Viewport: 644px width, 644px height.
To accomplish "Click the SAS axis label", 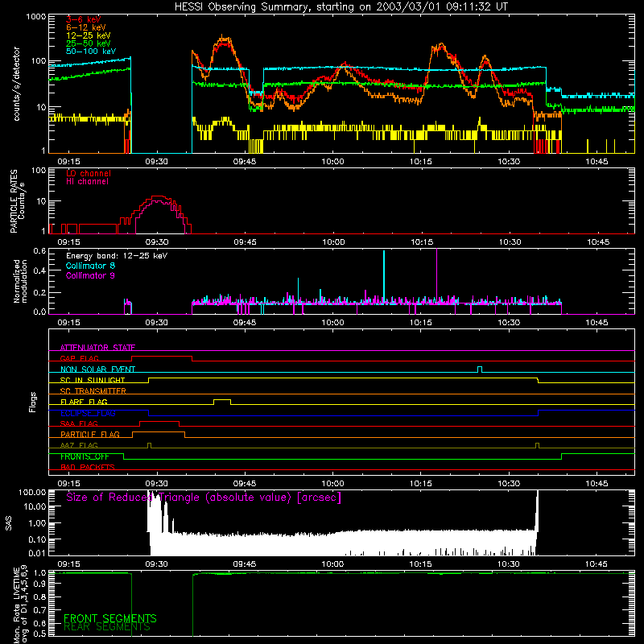I will click(9, 523).
